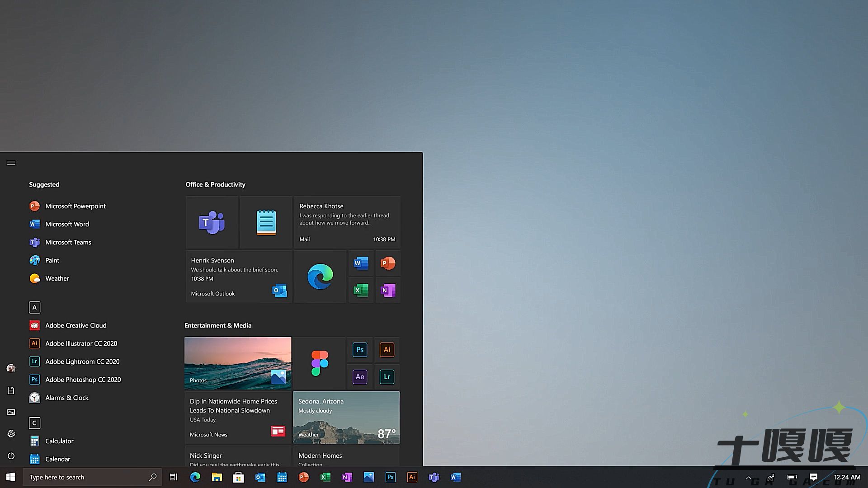Jump to apps via letter A header
Image resolution: width=868 pixels, height=488 pixels.
tap(34, 307)
